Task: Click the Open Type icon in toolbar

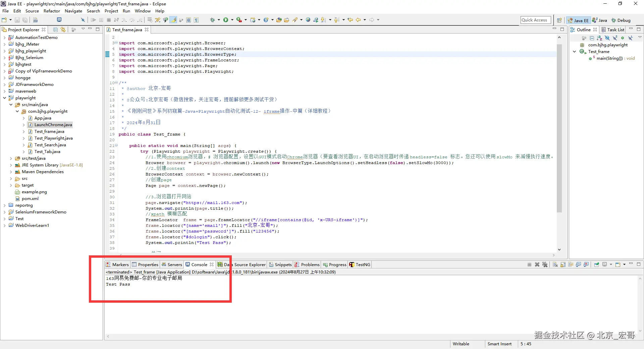Action: (x=279, y=20)
